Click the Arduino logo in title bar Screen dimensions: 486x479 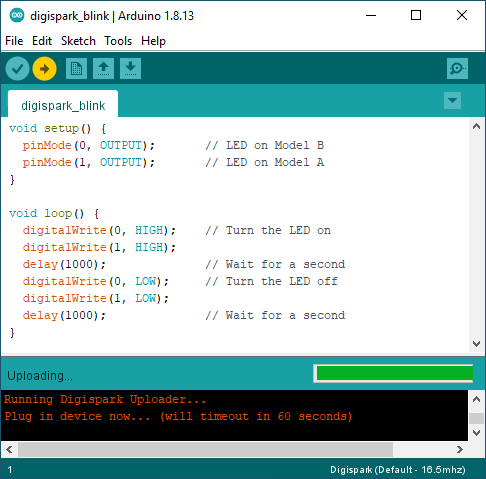click(17, 15)
